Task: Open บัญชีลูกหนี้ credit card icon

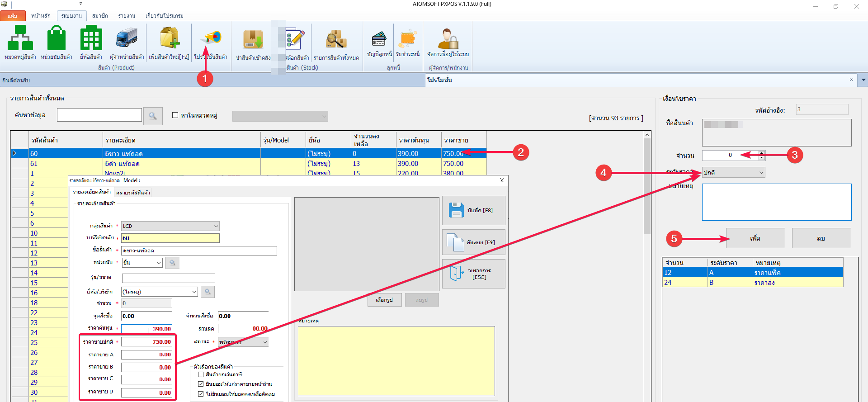Action: (x=379, y=40)
